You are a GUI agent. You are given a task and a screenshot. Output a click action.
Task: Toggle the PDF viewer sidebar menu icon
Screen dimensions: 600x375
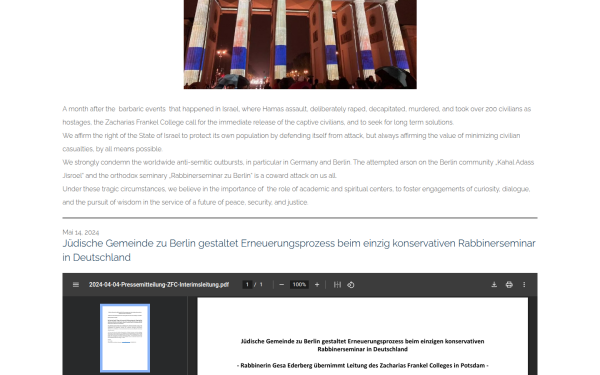pos(76,285)
